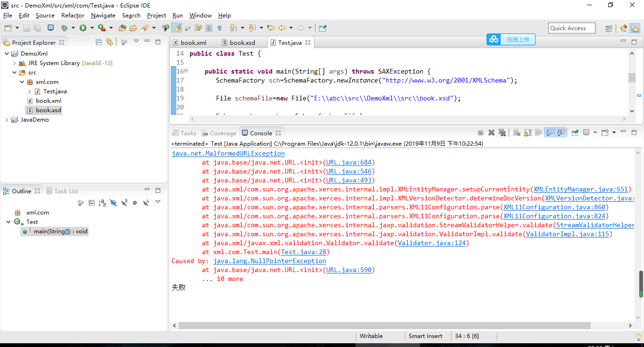The width and height of the screenshot is (644, 347).
Task: Open Test.java:28 stack trace link
Action: (304, 252)
